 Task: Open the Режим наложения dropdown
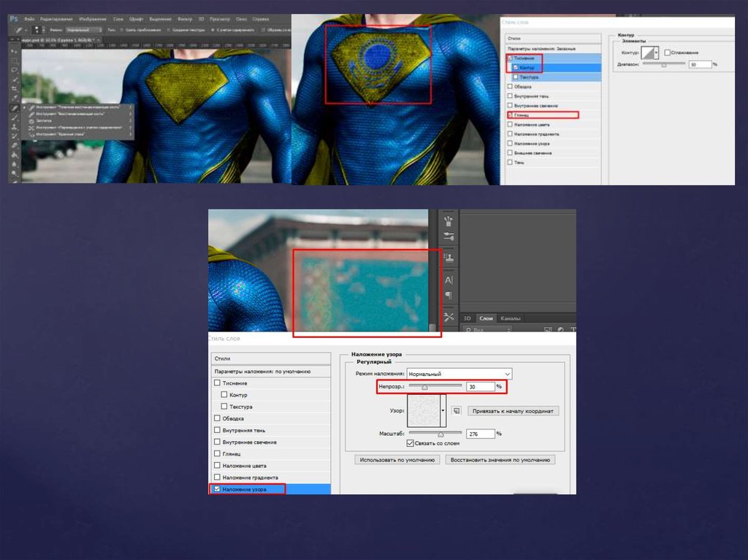pos(459,374)
